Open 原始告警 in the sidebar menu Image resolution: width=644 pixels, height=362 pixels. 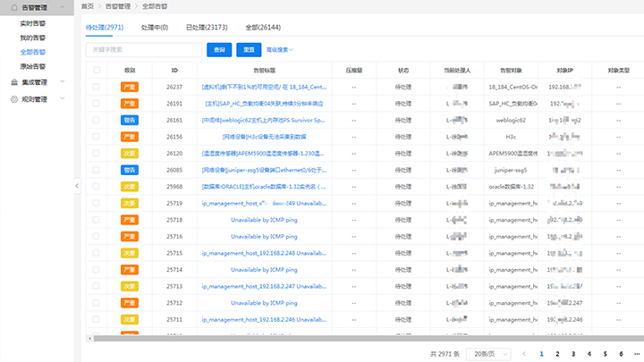(x=33, y=66)
